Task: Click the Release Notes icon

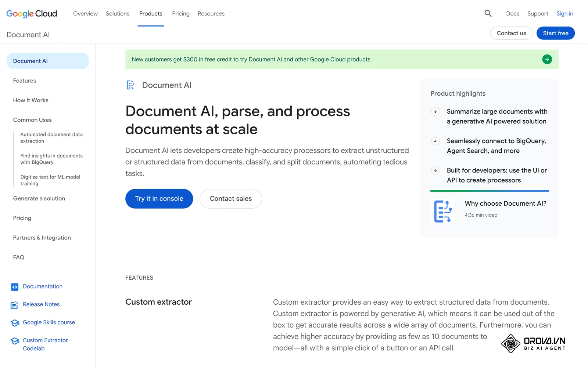Action: pos(15,305)
